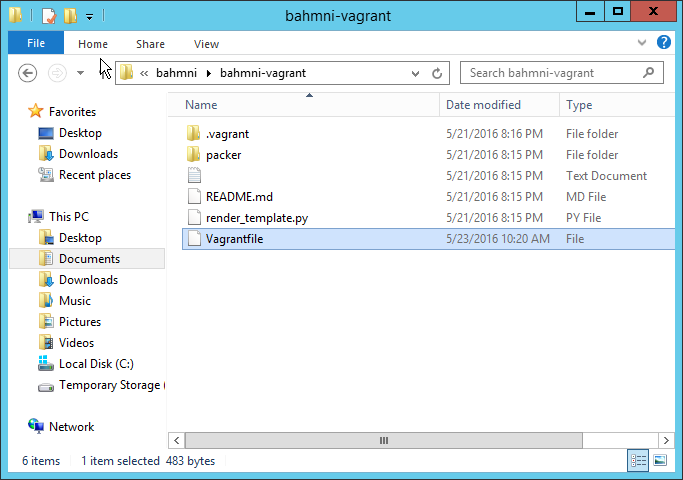
Task: Click the packer folder name
Action: coord(223,155)
